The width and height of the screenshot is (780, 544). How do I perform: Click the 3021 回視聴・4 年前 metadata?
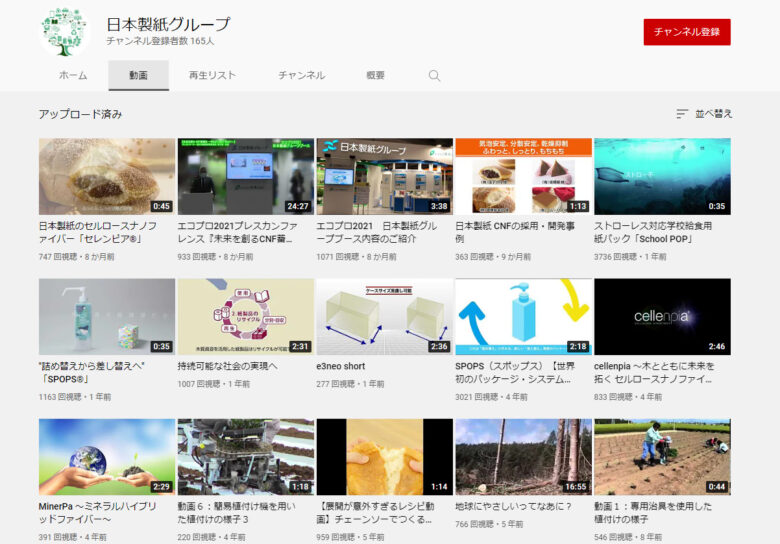click(x=489, y=397)
